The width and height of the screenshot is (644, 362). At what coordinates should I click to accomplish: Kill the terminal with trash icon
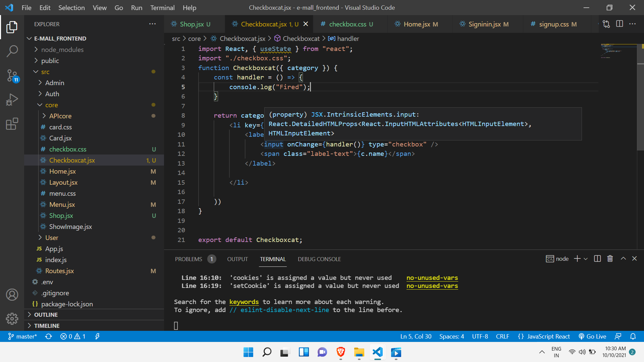[610, 258]
